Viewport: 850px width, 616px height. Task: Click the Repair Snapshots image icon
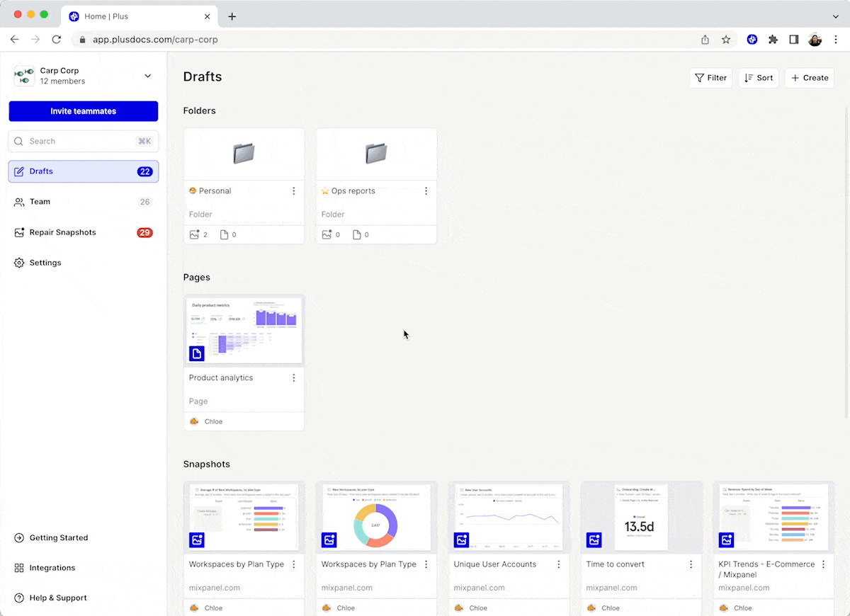[x=19, y=232]
